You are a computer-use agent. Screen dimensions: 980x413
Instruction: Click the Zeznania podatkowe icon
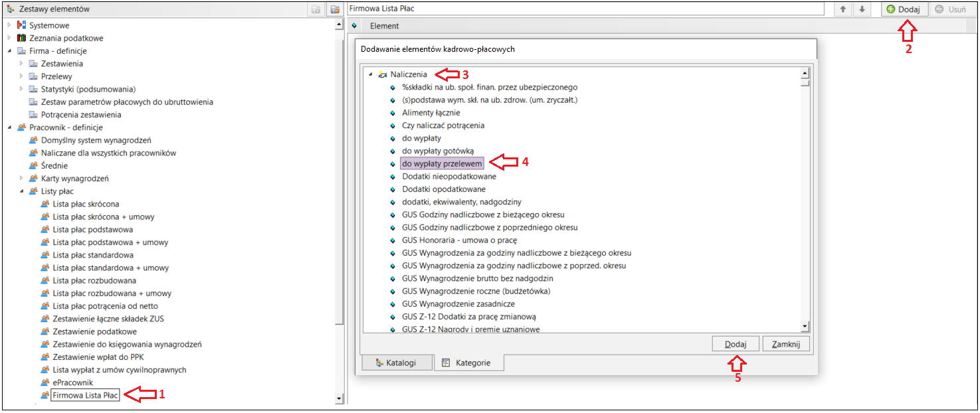coord(21,38)
